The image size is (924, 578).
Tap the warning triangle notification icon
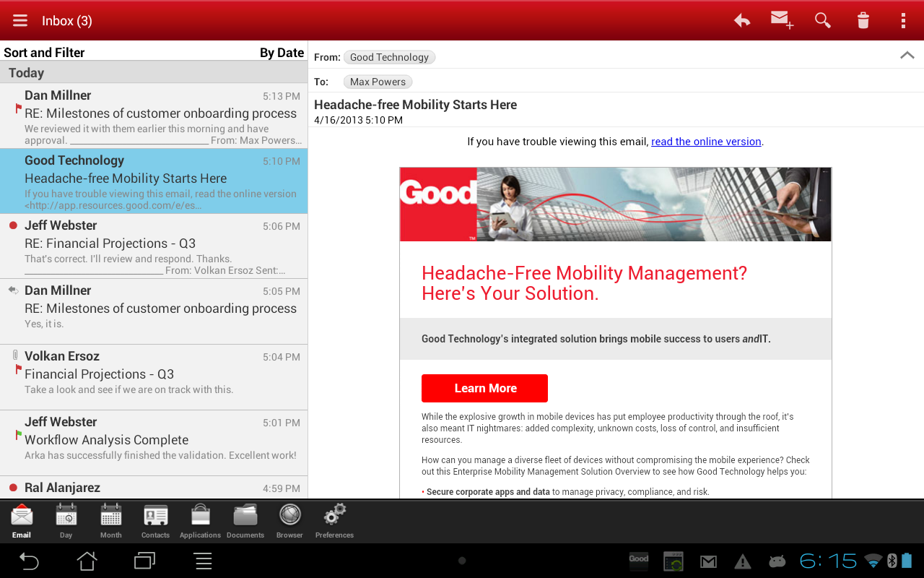(x=742, y=561)
